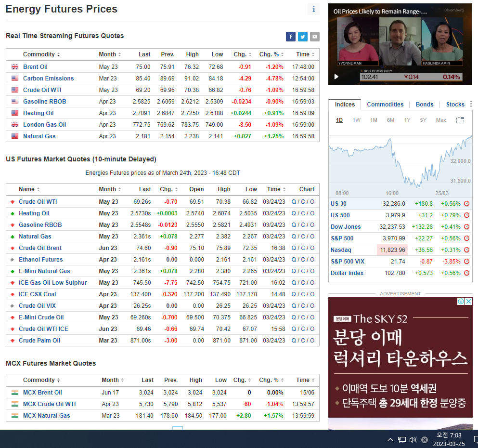
Task: Select the 6M chart timeframe
Action: point(390,120)
